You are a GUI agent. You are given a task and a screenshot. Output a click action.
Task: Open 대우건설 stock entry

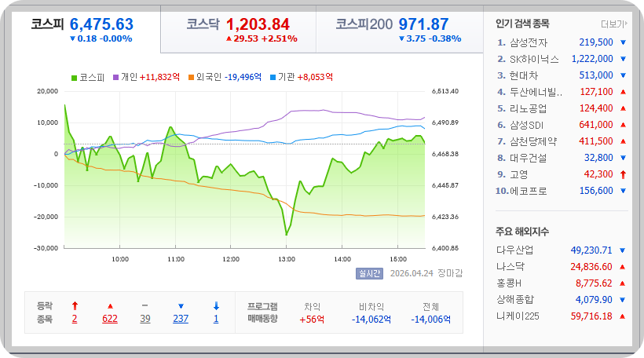(529, 158)
